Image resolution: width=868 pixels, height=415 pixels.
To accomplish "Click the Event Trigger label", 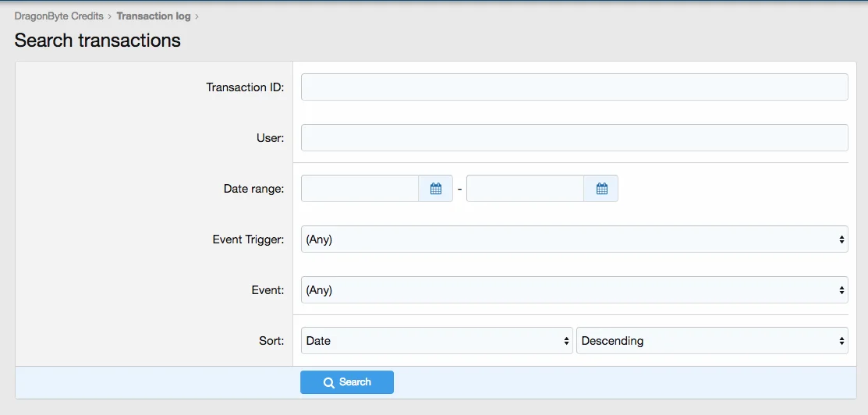I will click(x=248, y=239).
